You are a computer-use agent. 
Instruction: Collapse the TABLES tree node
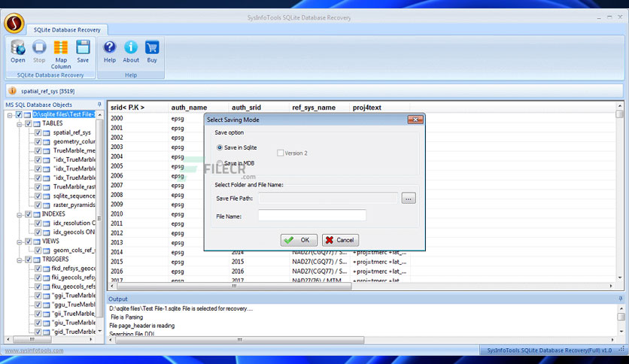point(20,124)
